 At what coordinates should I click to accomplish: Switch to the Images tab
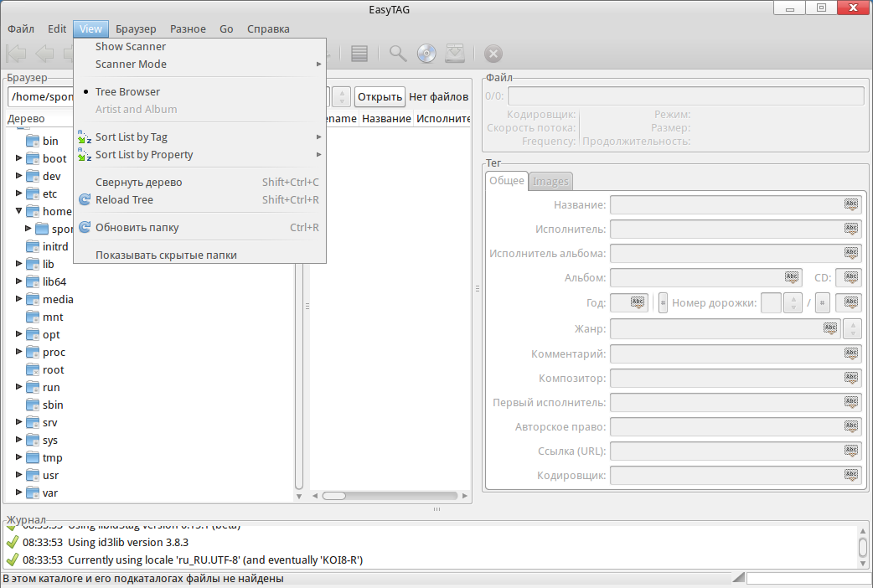[550, 181]
